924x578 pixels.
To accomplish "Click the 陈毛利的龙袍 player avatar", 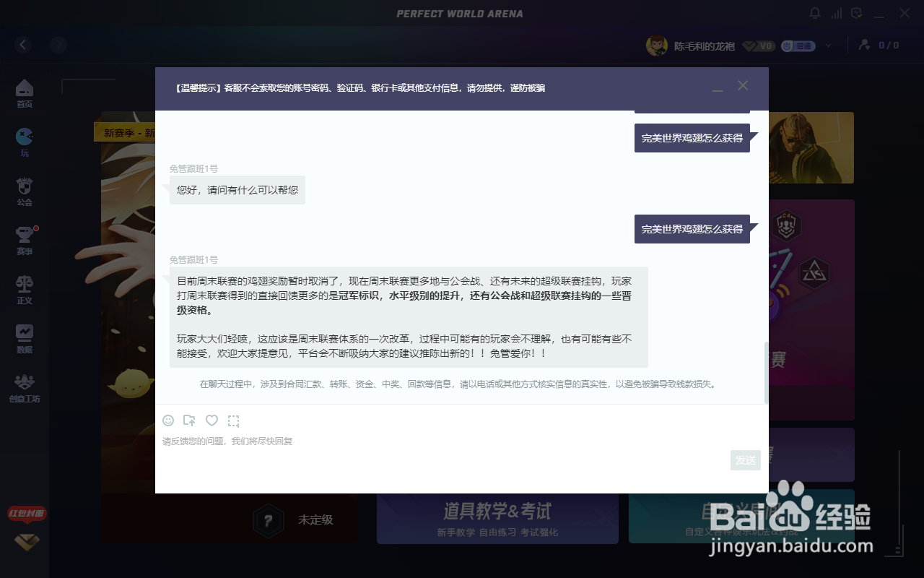I will point(655,45).
